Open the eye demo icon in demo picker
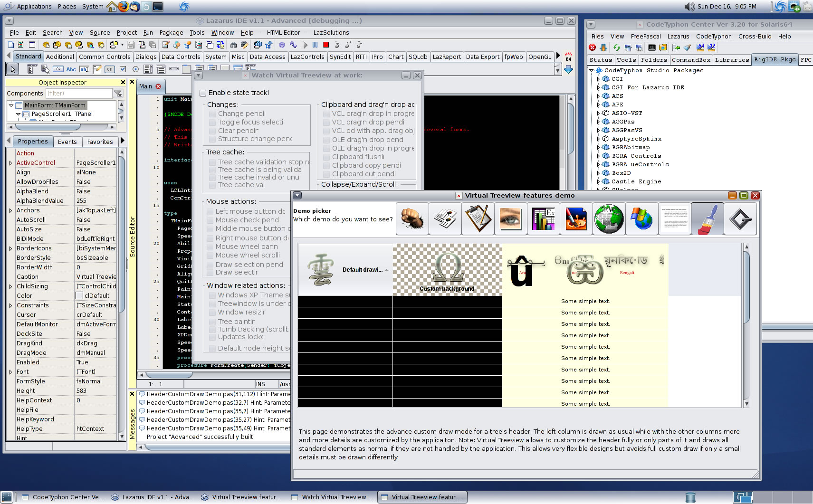This screenshot has width=813, height=504. pyautogui.click(x=510, y=219)
